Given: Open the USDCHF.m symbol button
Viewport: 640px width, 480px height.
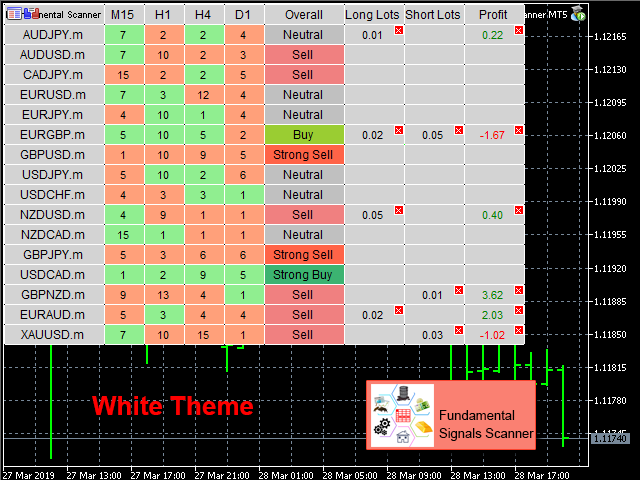Looking at the screenshot, I should click(54, 195).
